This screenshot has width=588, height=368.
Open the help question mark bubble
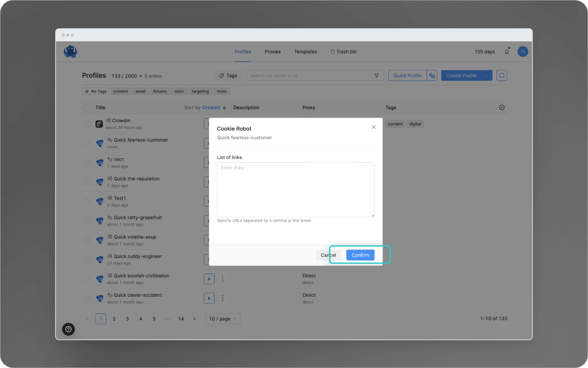point(68,329)
